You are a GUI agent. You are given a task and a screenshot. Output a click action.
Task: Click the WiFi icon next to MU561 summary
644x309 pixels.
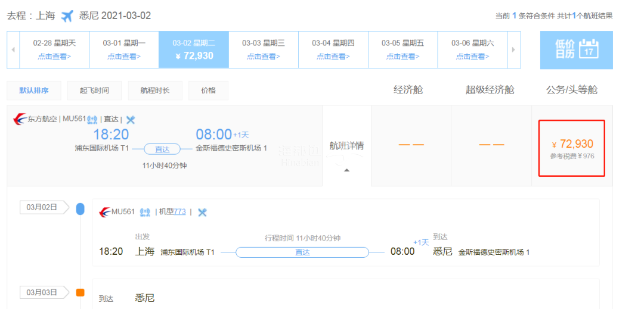tap(92, 120)
